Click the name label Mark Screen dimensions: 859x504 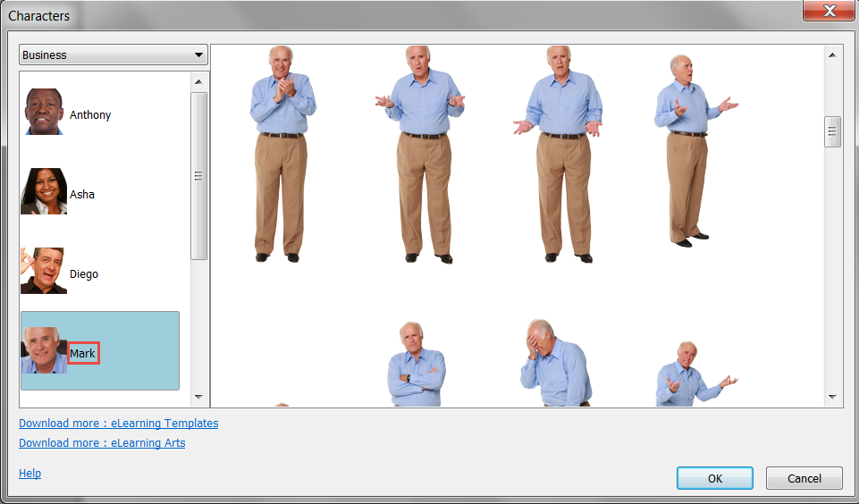click(83, 353)
